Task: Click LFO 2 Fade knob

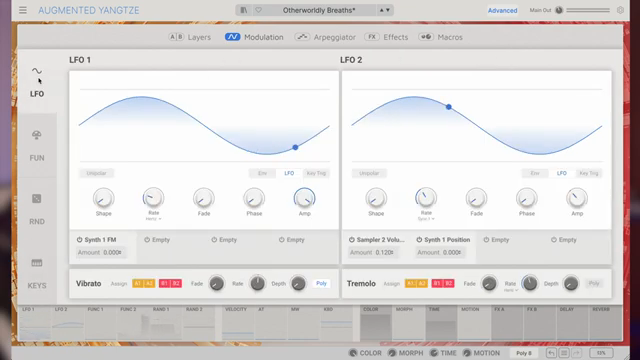Action: pos(476,198)
